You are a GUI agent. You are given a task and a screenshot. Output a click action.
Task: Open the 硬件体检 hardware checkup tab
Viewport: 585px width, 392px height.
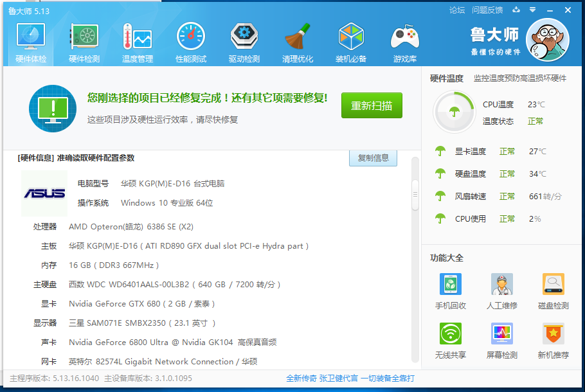pos(31,43)
